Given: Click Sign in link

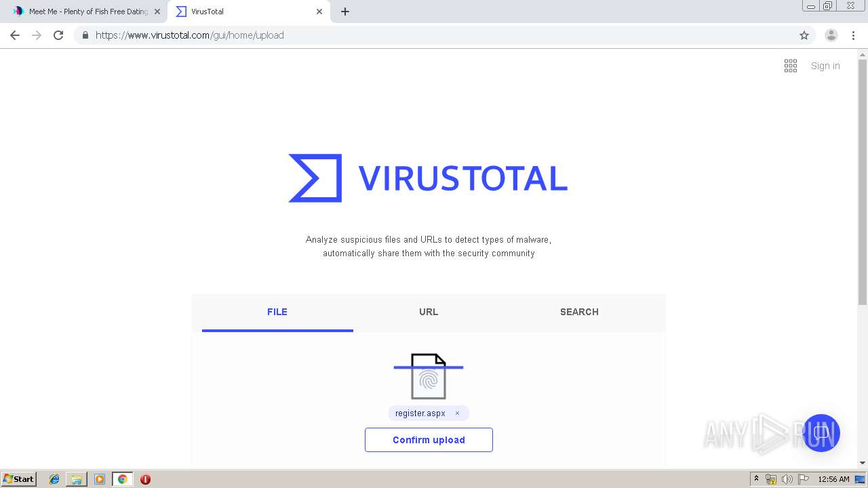Looking at the screenshot, I should pos(825,66).
